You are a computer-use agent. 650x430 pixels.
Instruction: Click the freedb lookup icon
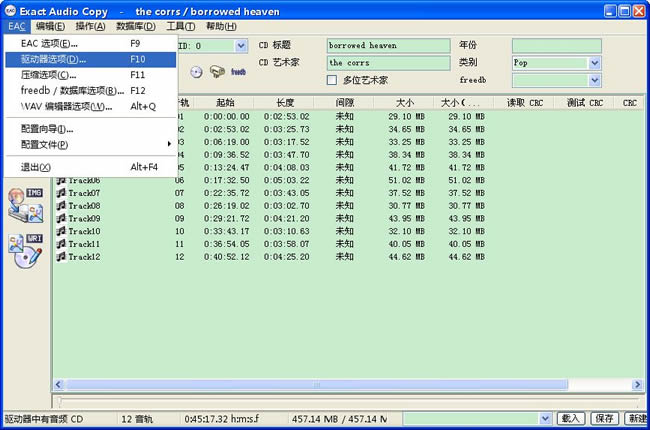pos(238,72)
